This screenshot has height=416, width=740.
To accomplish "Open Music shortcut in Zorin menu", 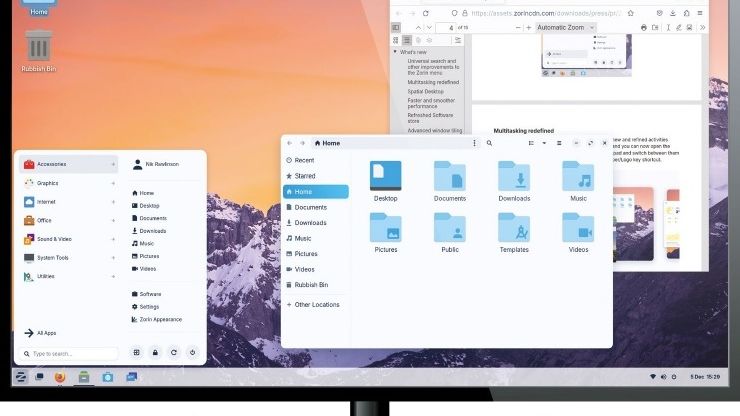I will coord(143,243).
